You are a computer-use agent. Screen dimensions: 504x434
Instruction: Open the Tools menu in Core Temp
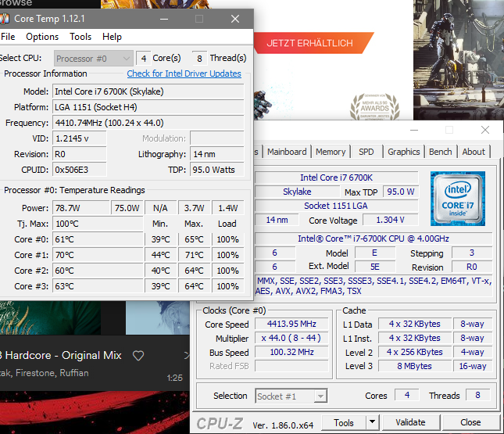pyautogui.click(x=80, y=37)
